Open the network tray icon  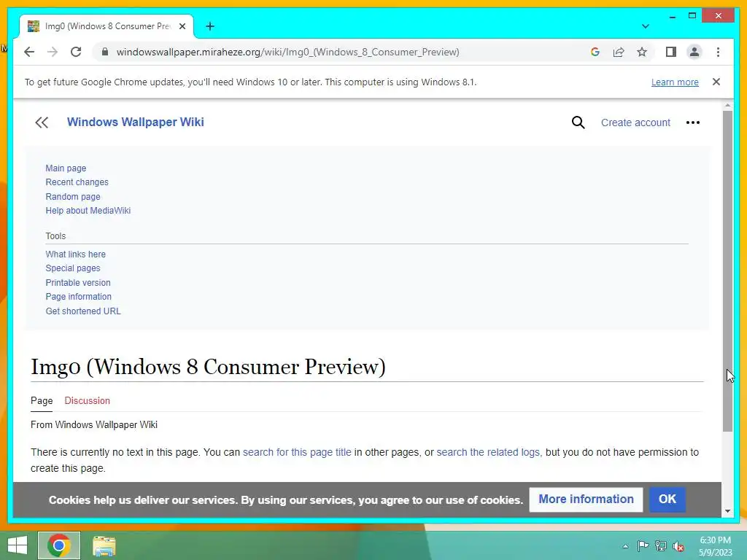[661, 545]
